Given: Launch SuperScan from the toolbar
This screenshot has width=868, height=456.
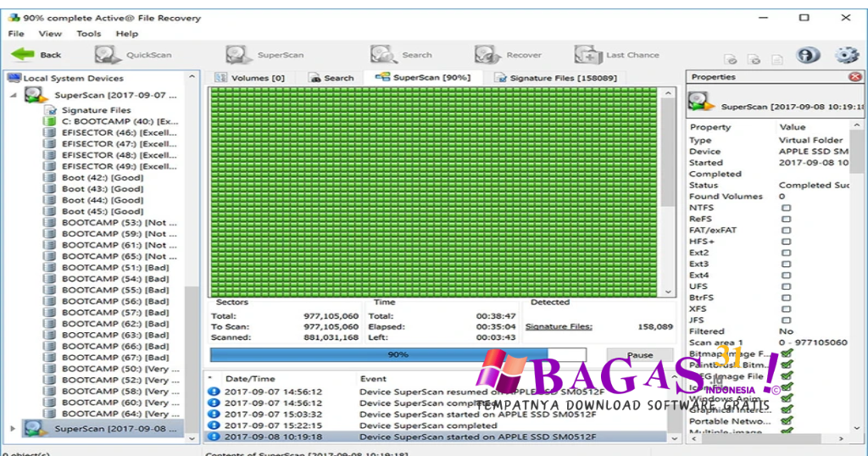Looking at the screenshot, I should coord(264,55).
